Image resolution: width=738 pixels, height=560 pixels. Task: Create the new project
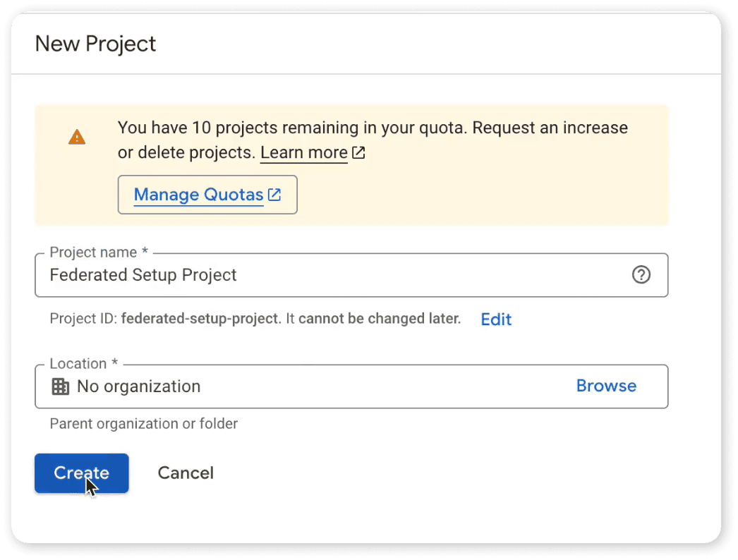[81, 473]
